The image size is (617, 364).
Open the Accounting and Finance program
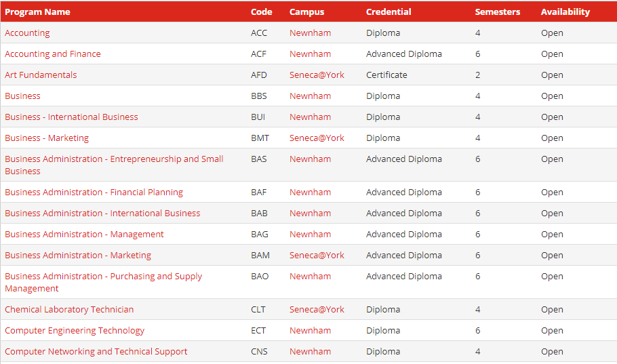click(52, 54)
